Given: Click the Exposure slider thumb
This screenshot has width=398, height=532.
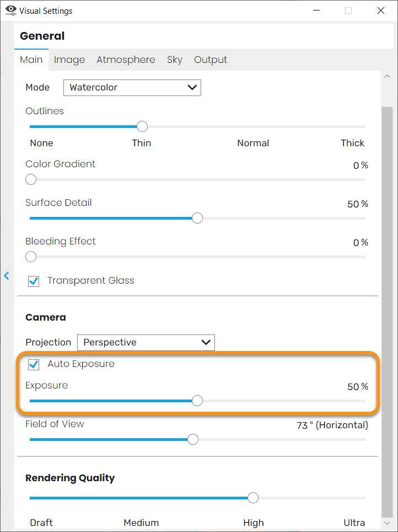Looking at the screenshot, I should pyautogui.click(x=197, y=401).
